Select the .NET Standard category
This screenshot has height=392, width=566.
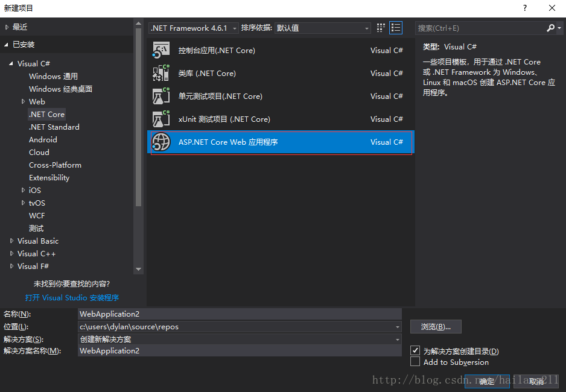click(54, 127)
